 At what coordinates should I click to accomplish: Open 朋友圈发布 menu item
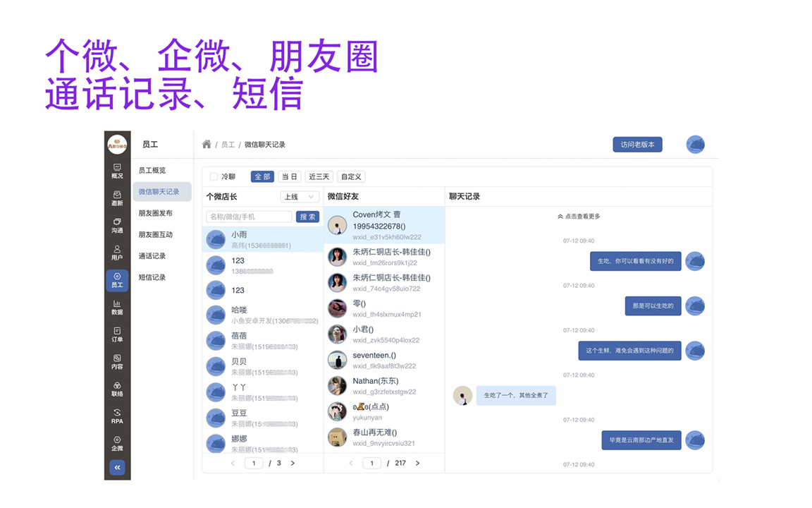(155, 213)
